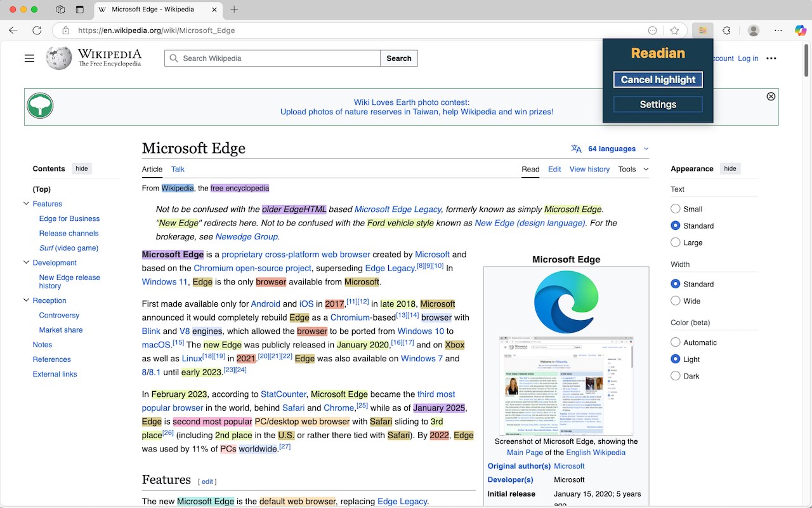Click the Search Wikipedia input field

pyautogui.click(x=273, y=58)
